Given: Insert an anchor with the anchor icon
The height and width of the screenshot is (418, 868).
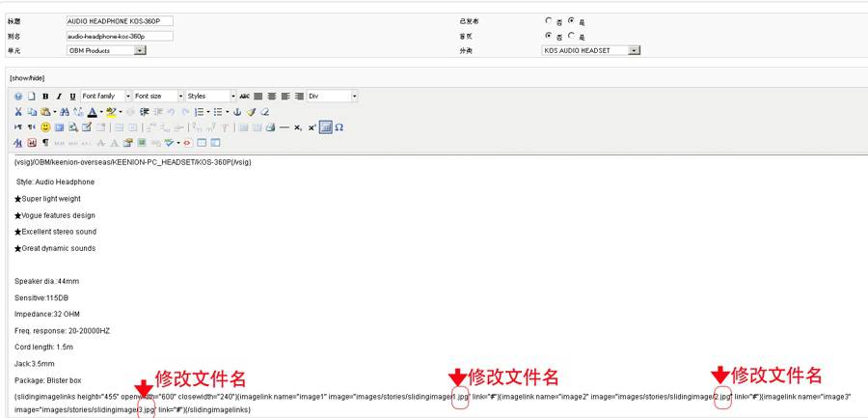Looking at the screenshot, I should point(237,112).
